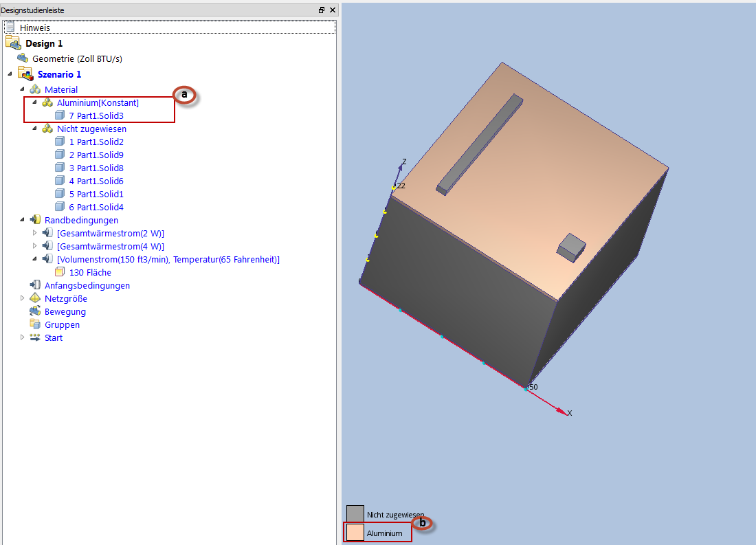Select the 2 Part1.Solid9 label
Viewport: 756px width, 545px height.
tap(96, 155)
